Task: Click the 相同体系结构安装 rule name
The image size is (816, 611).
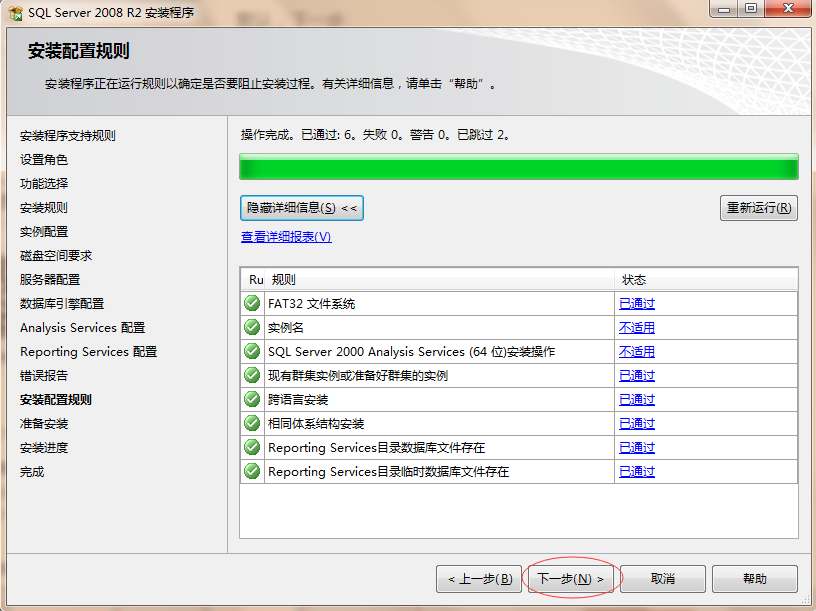Action: 316,424
